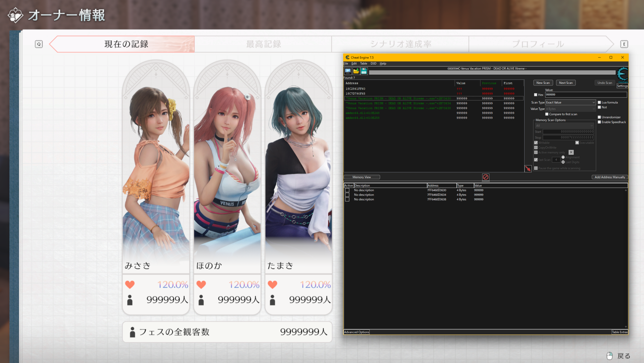Image resolution: width=644 pixels, height=363 pixels.
Task: Click the person icon on ほのか's card
Action: [x=201, y=300]
